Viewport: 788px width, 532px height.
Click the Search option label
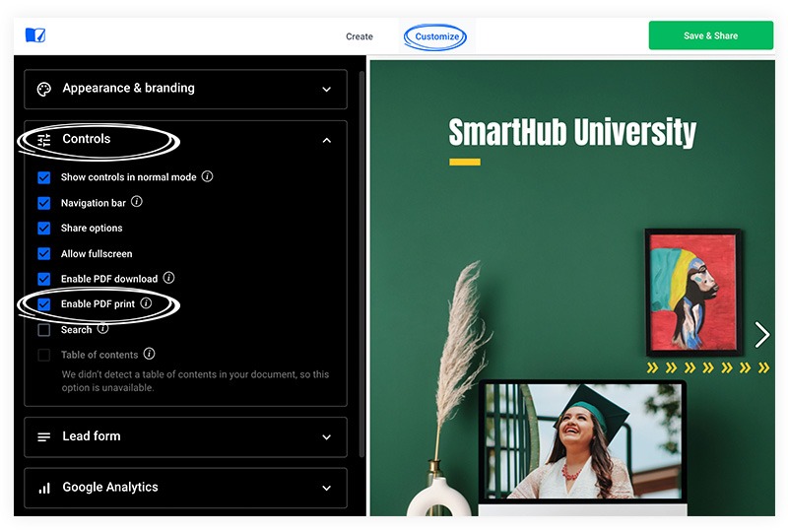tap(77, 330)
